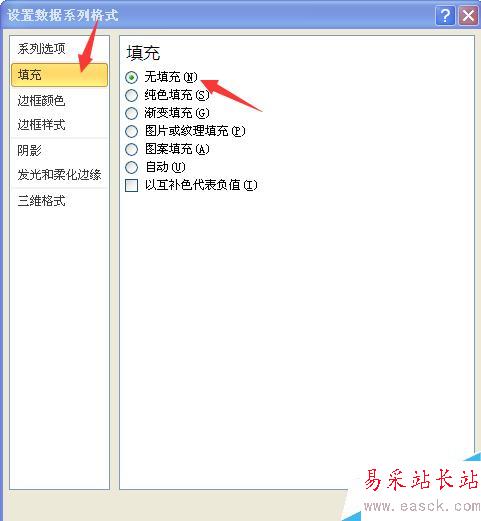Pick the 自动 fill radio button
Screen dimensions: 481x521
(x=131, y=167)
